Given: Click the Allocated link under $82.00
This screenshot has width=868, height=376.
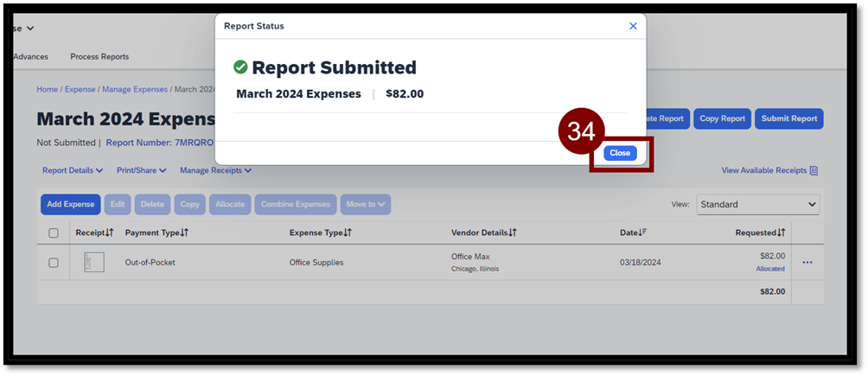Looking at the screenshot, I should coord(770,269).
